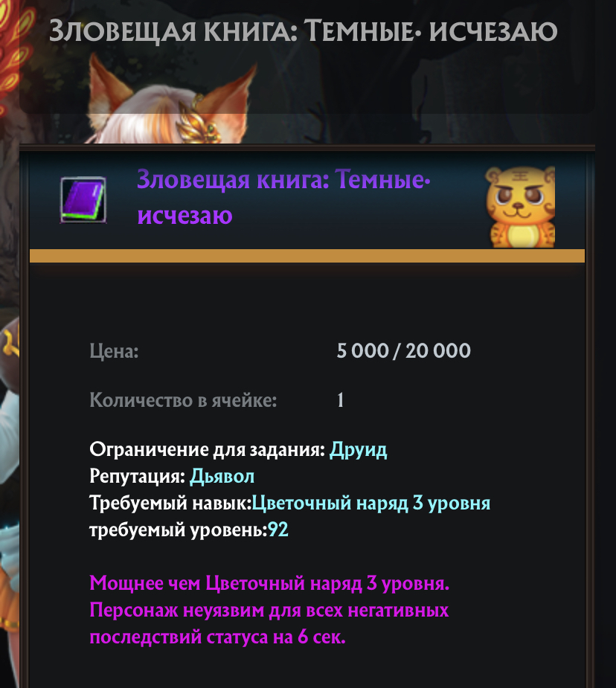This screenshot has width=616, height=688.
Task: Click the Цена: label
Action: [114, 351]
